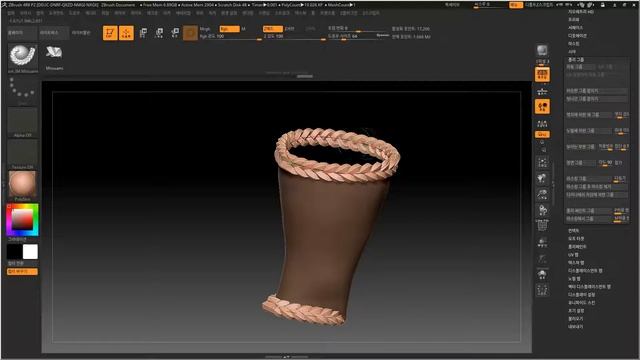Image resolution: width=640 pixels, height=360 pixels.
Task: Select the Rotate transform icon in top shelf
Action: coord(175,33)
